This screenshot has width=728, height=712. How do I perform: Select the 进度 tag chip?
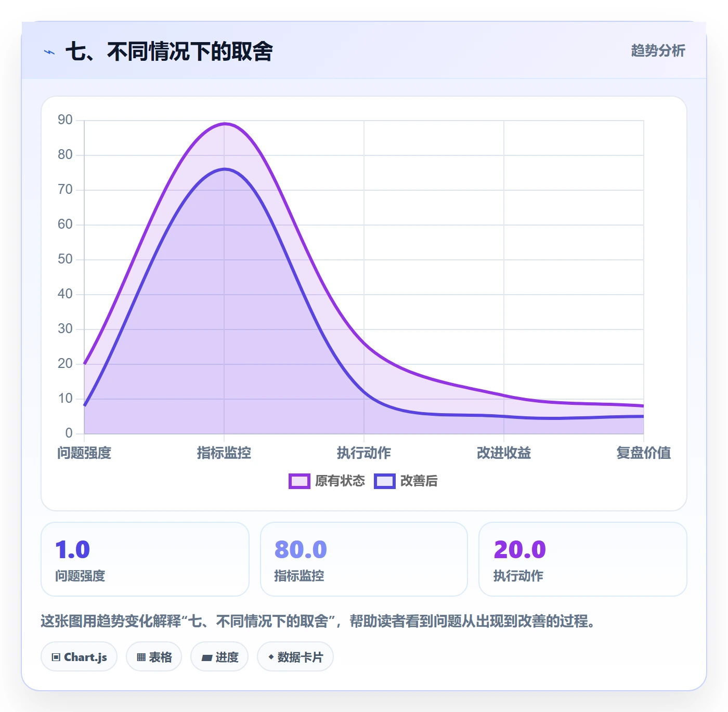click(219, 657)
